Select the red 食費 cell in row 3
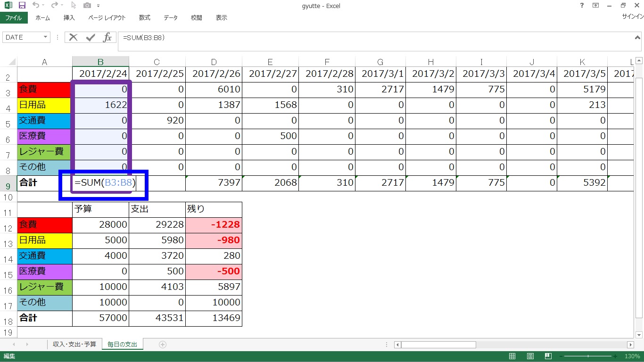The image size is (644, 362). click(45, 90)
